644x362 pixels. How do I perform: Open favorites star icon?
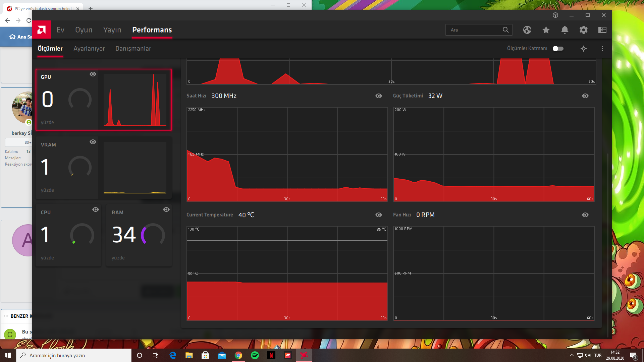click(x=546, y=30)
